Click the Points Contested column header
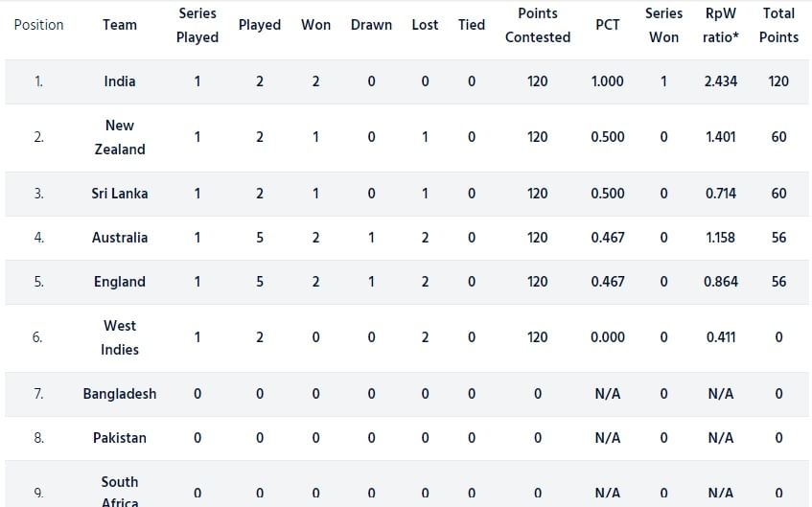 [x=538, y=25]
